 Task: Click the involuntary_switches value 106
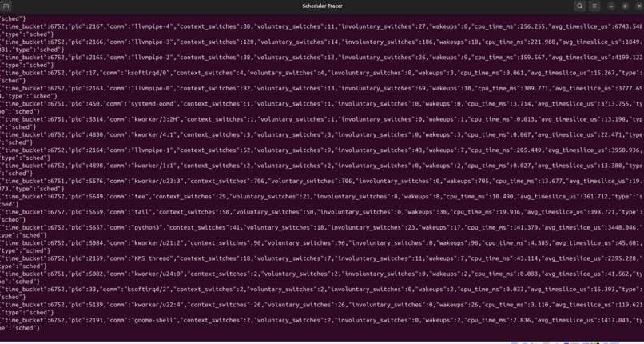coord(427,42)
